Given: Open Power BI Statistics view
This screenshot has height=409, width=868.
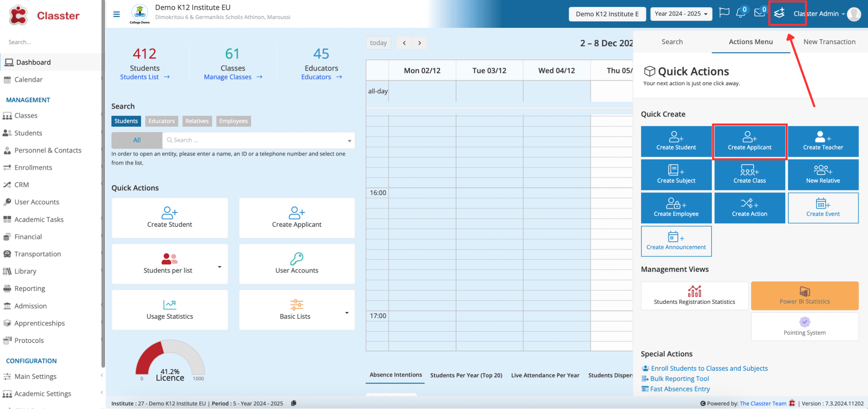Looking at the screenshot, I should pyautogui.click(x=805, y=295).
